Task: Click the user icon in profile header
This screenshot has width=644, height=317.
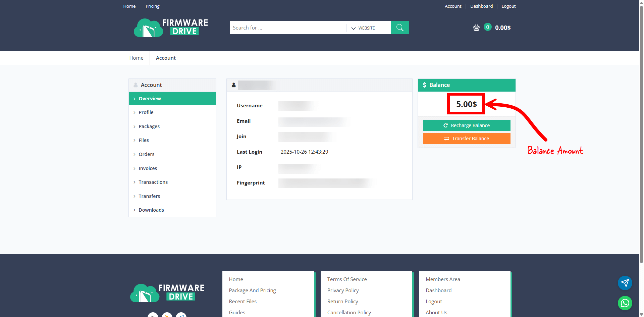Action: point(234,85)
